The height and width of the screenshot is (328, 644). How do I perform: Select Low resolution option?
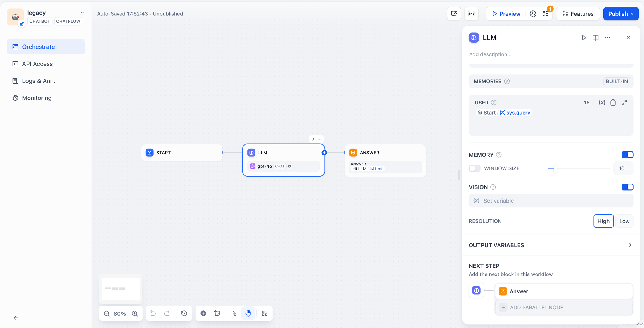(x=624, y=221)
